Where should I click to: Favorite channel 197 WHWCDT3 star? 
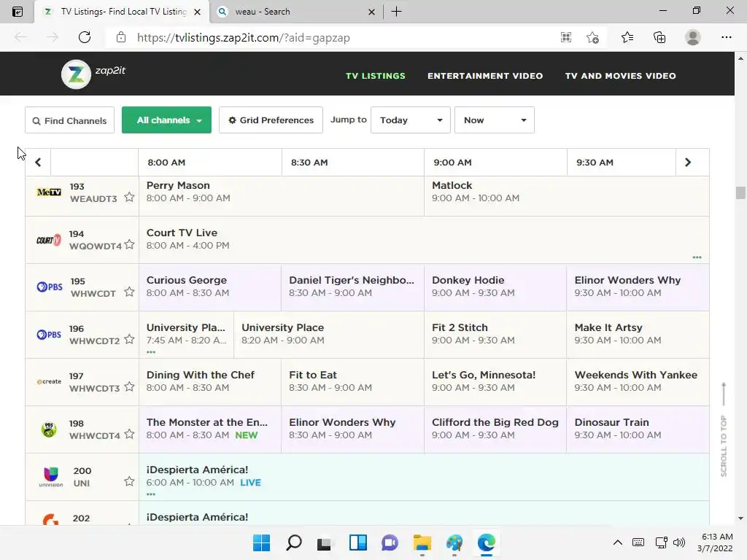(129, 386)
